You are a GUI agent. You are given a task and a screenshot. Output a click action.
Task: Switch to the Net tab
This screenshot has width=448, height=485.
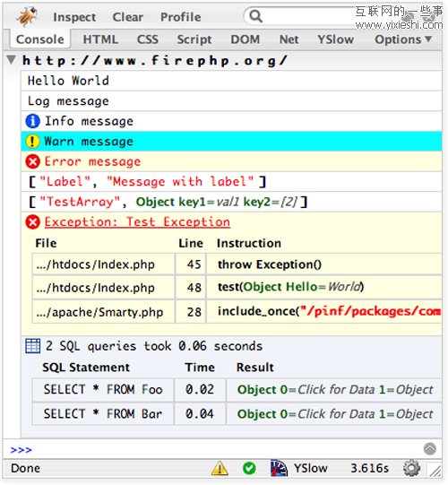click(289, 39)
